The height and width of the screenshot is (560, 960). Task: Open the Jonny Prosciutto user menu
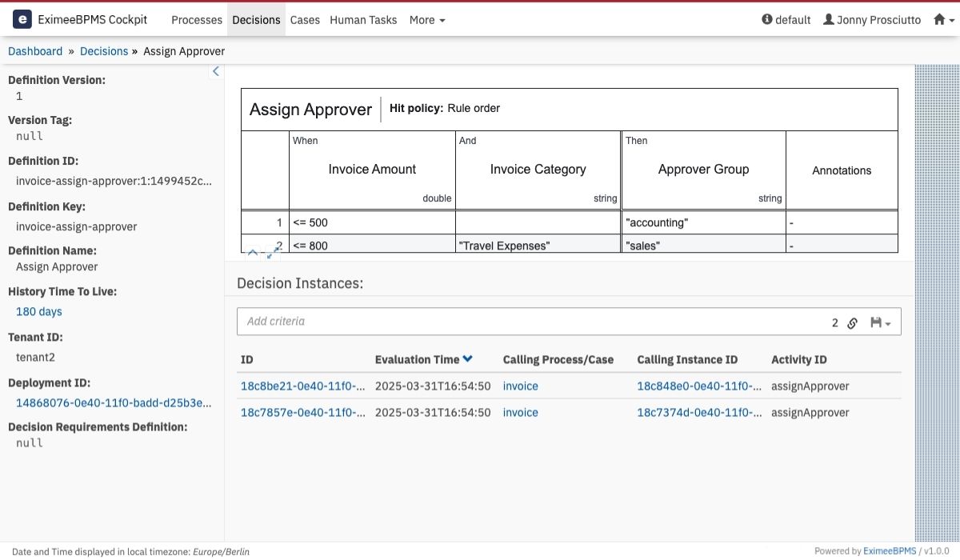coord(871,20)
